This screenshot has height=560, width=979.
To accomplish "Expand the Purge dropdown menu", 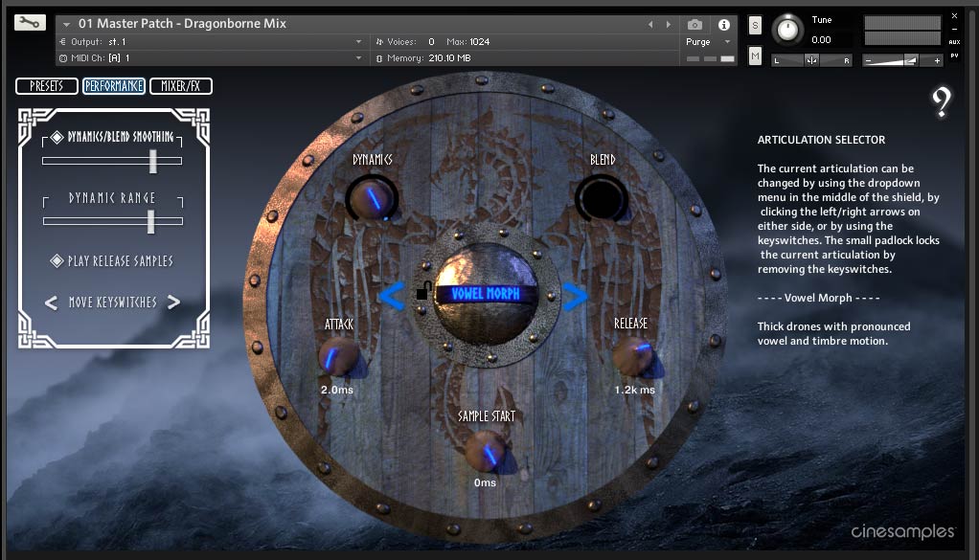I will click(x=707, y=42).
